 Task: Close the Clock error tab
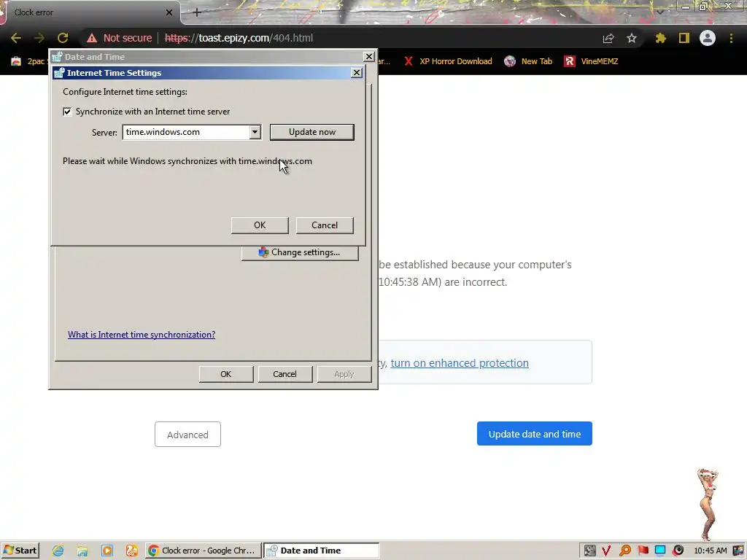pyautogui.click(x=169, y=12)
